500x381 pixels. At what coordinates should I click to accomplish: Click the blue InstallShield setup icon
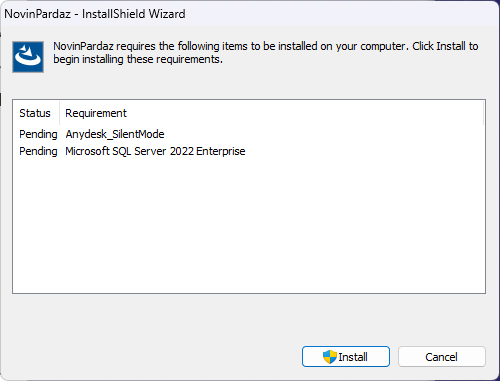28,57
